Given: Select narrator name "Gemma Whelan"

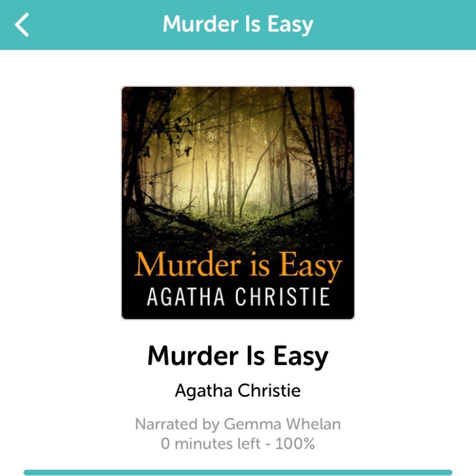Looking at the screenshot, I should point(282,424).
